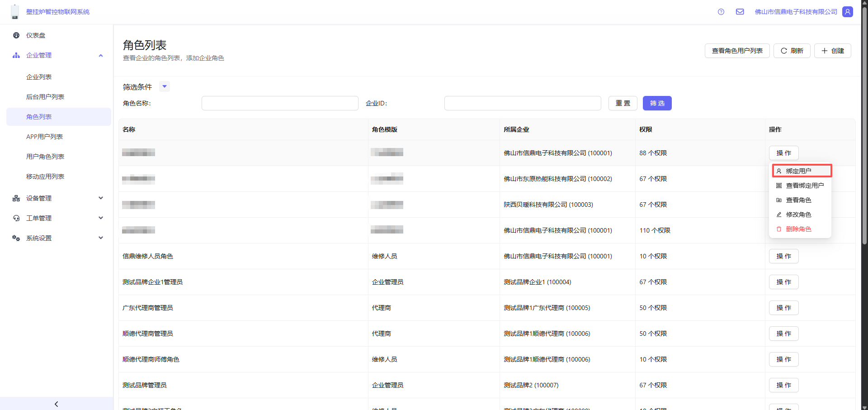The image size is (868, 410).
Task: Collapse the 企业管理 menu section
Action: coord(101,55)
